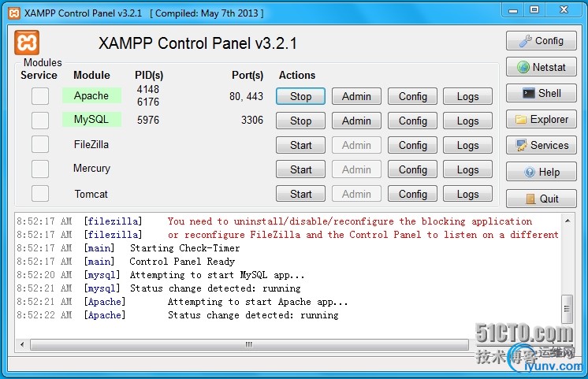Quit XAMPP with the door icon
Image resolution: width=588 pixels, height=379 pixels.
click(x=541, y=199)
